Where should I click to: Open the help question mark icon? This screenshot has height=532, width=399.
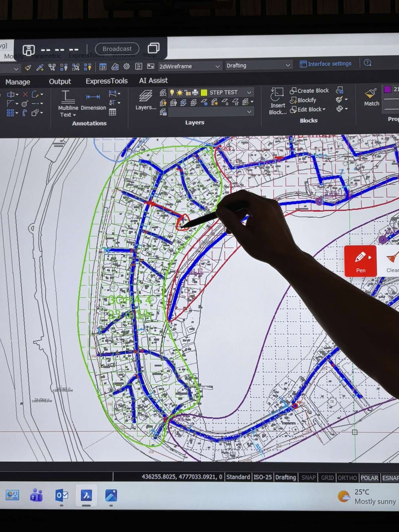coord(367,63)
